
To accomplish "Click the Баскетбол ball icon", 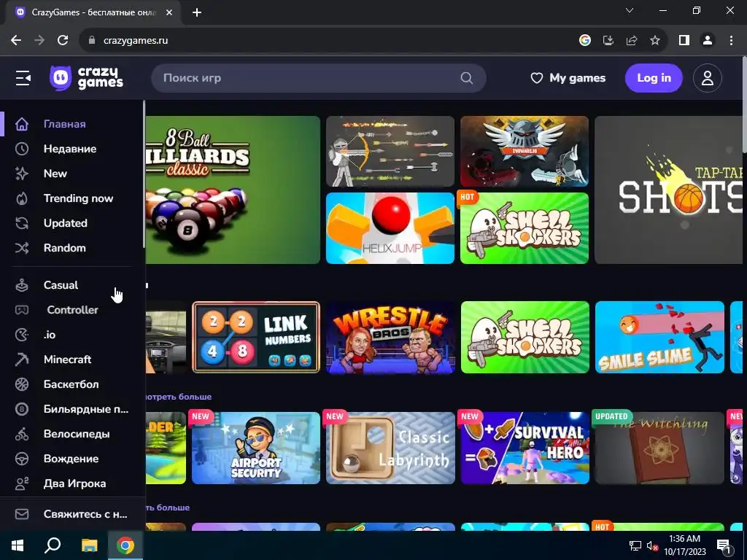I will pyautogui.click(x=22, y=384).
